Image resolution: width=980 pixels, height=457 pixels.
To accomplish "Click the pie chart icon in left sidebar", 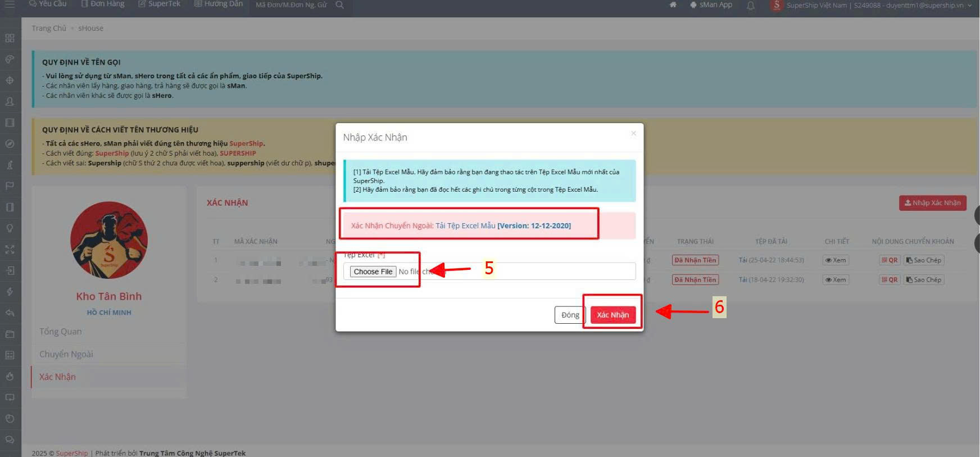I will (x=10, y=419).
